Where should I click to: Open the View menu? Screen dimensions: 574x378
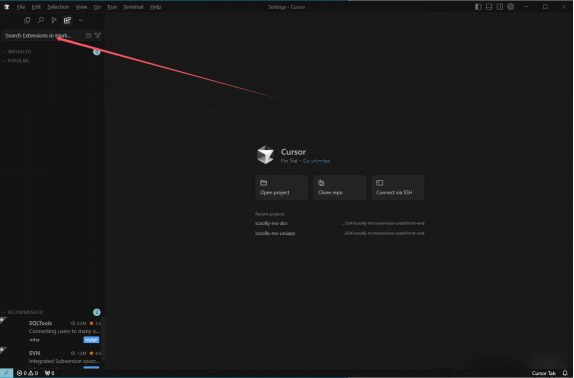click(81, 7)
